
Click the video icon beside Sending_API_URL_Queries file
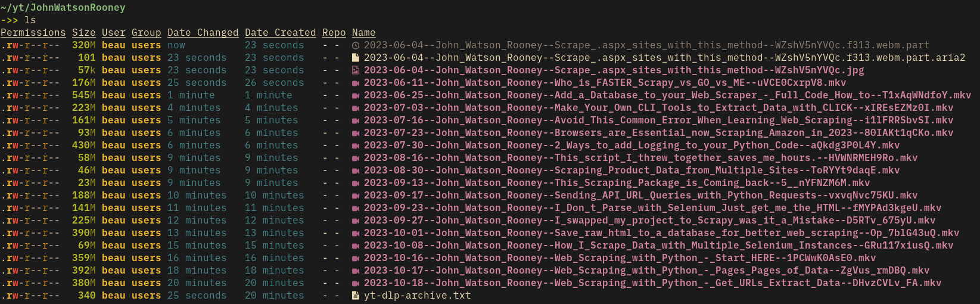click(356, 196)
